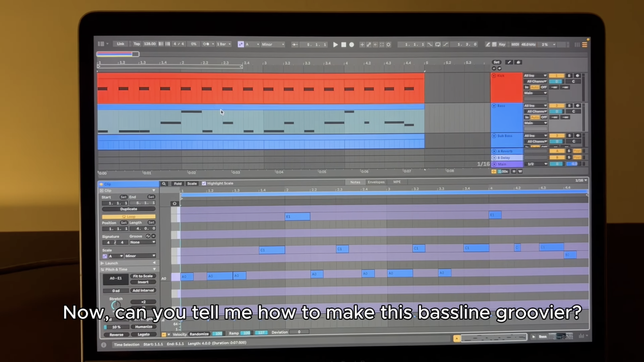Adjust the Stretch knob
This screenshot has height=362, width=644.
[x=116, y=305]
